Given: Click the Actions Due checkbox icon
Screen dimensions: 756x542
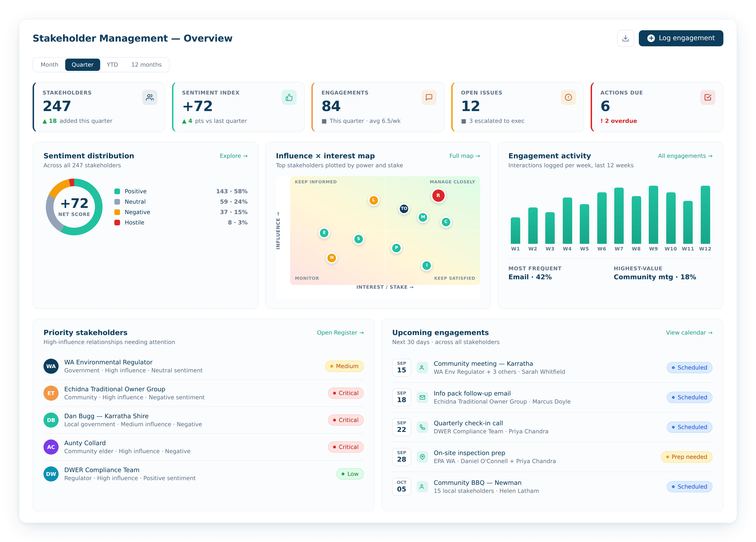Looking at the screenshot, I should [708, 97].
